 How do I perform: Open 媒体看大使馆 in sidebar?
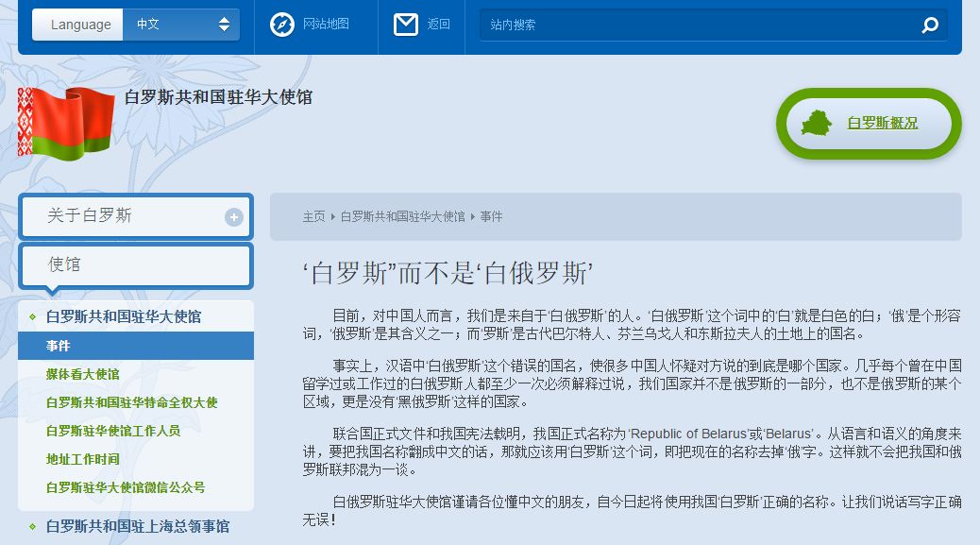(83, 374)
